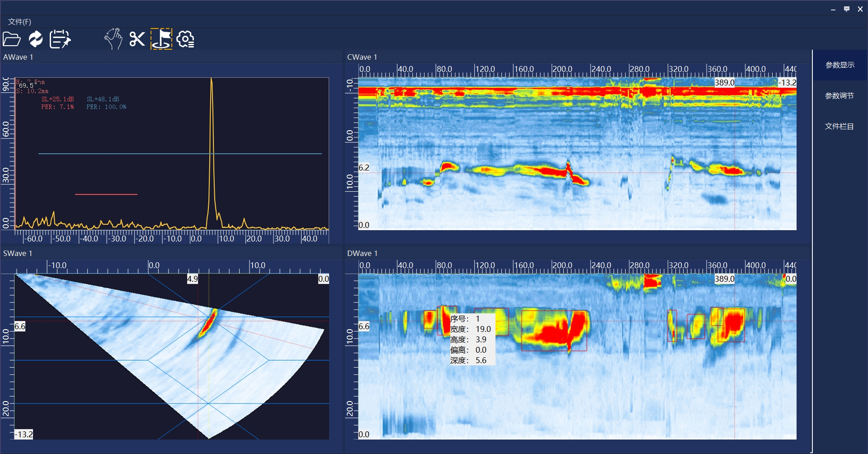Viewport: 868px width, 454px height.
Task: Click the restore window button in title bar
Action: click(846, 9)
